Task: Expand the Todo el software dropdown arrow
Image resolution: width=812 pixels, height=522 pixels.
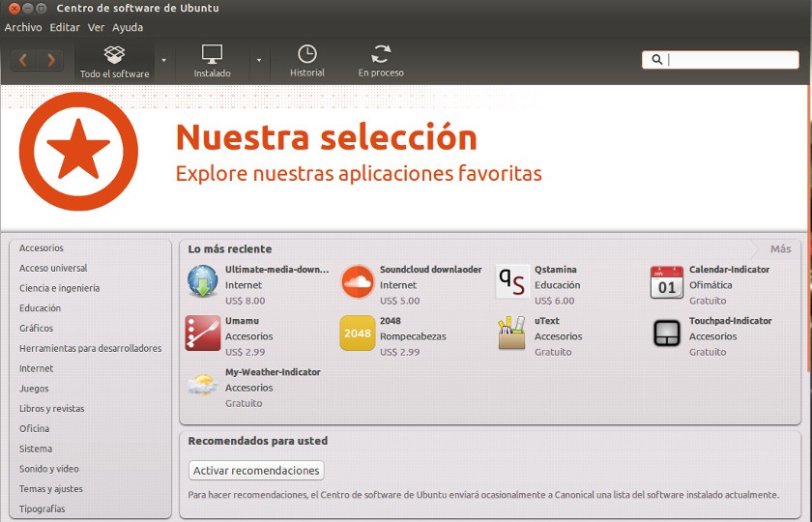Action: pos(164,60)
